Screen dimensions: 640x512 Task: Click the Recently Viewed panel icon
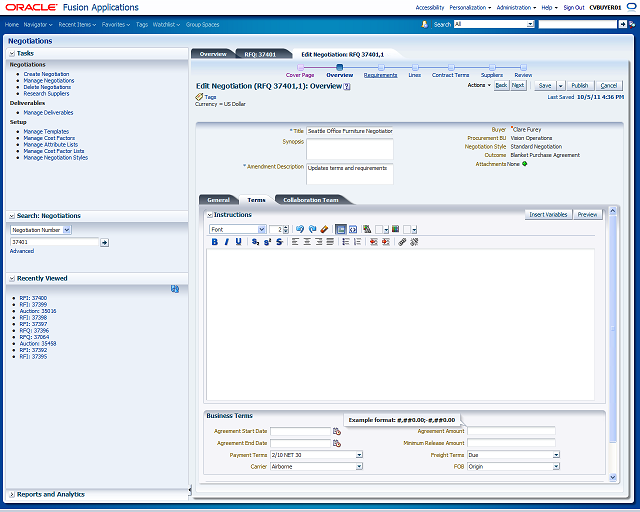click(x=175, y=289)
